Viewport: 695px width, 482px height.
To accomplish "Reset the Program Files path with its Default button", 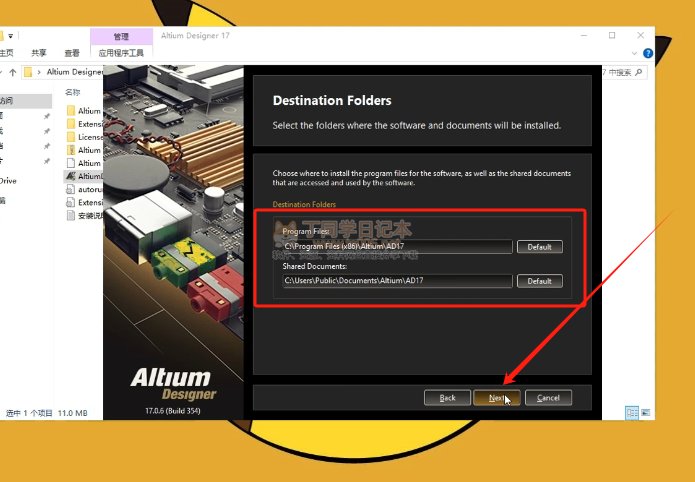I will click(x=539, y=247).
